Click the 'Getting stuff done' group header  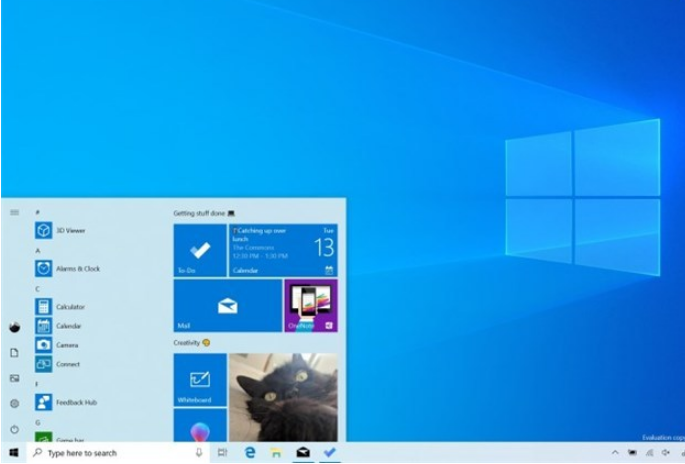pyautogui.click(x=204, y=213)
